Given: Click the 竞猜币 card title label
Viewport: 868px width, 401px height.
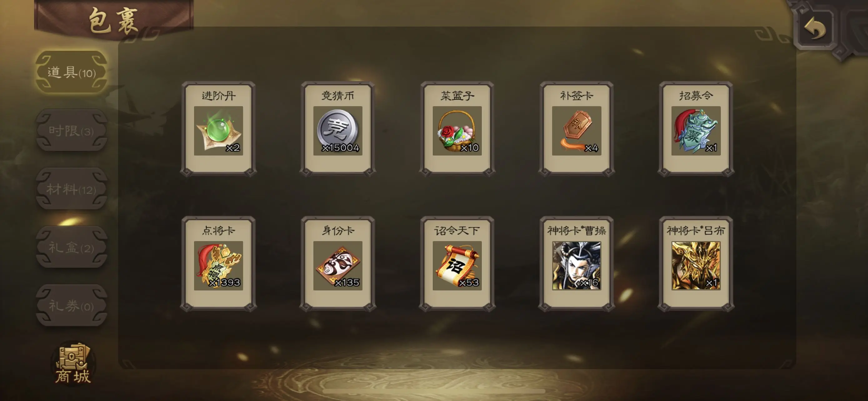Looking at the screenshot, I should click(x=338, y=96).
